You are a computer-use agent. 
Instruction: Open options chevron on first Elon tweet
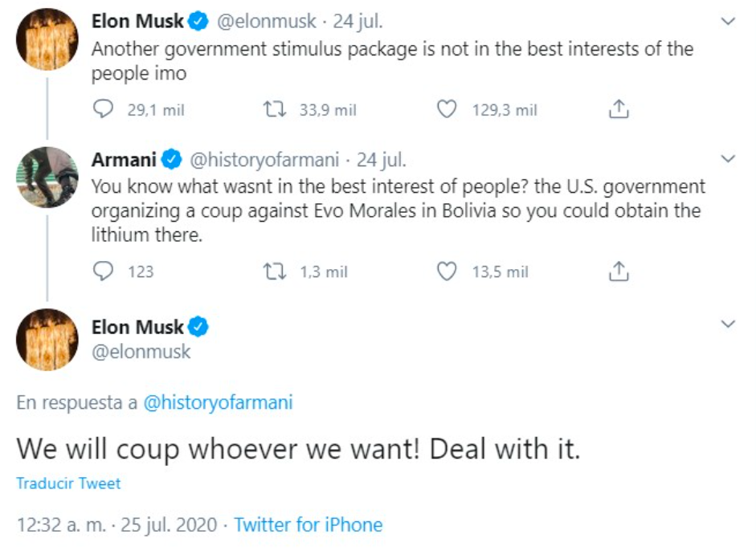(x=728, y=22)
